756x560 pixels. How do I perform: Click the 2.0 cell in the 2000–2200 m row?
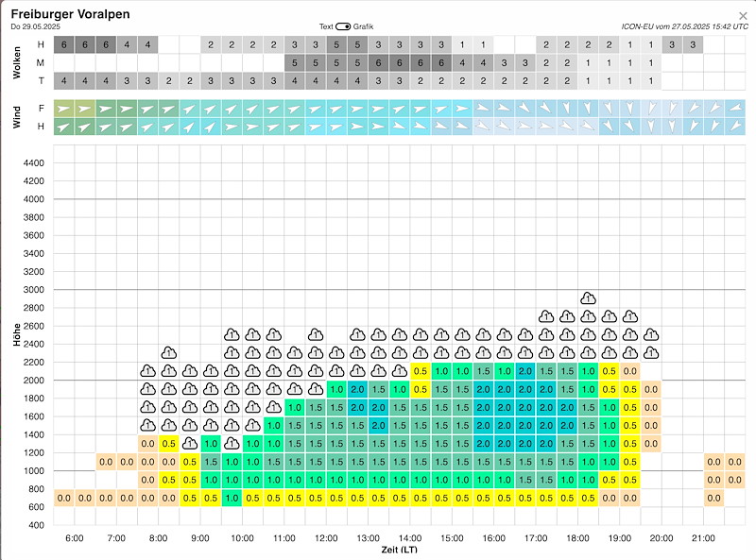tap(525, 371)
